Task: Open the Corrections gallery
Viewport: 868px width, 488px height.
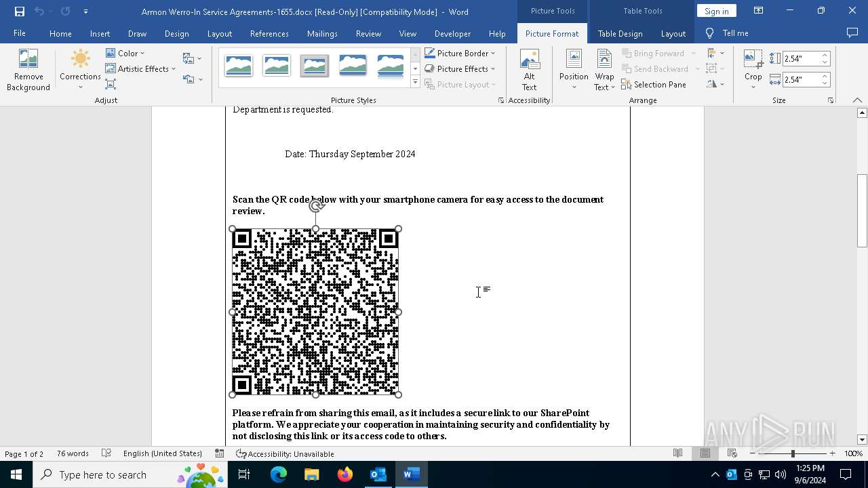Action: pyautogui.click(x=80, y=70)
